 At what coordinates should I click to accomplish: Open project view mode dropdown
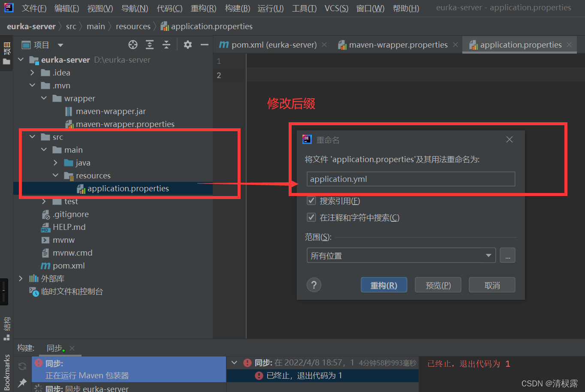pyautogui.click(x=60, y=45)
